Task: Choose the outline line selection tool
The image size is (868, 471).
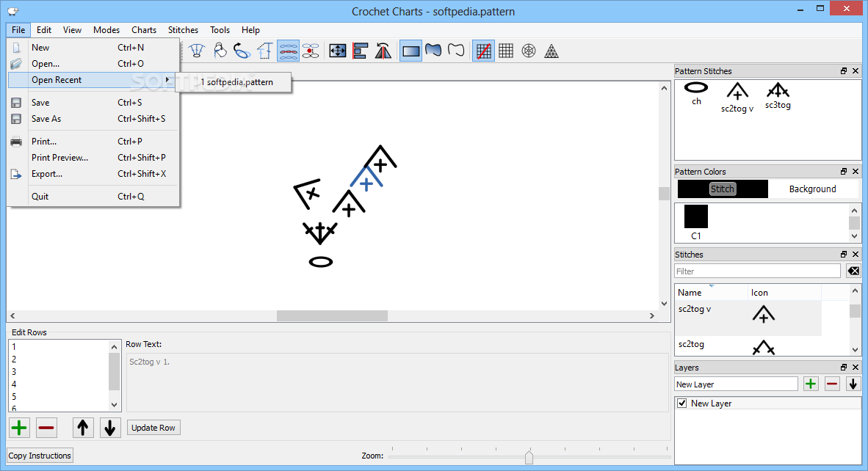Action: click(456, 51)
